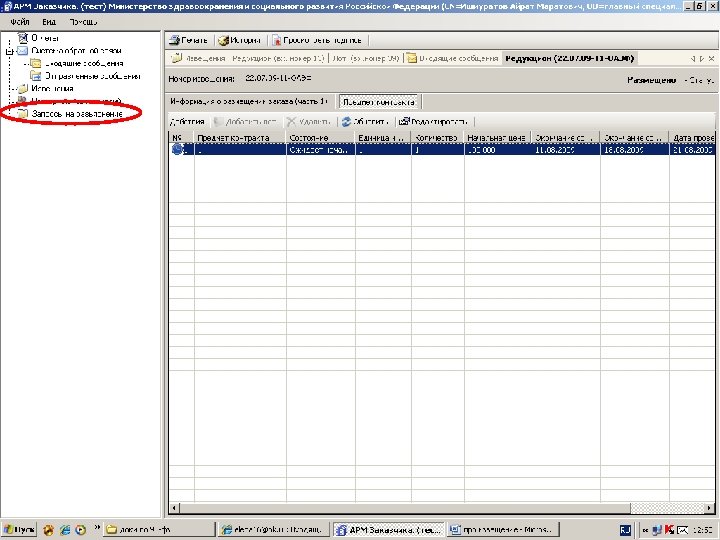Open the Помощь menu

pyautogui.click(x=84, y=22)
